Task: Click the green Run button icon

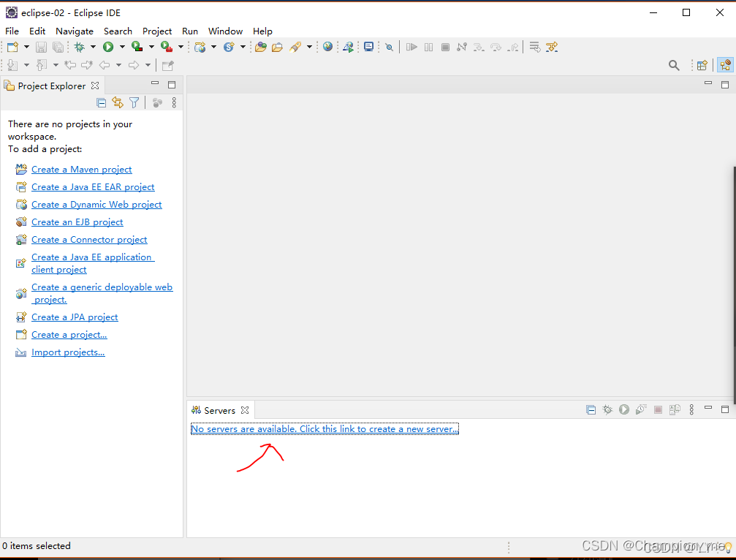Action: click(108, 47)
